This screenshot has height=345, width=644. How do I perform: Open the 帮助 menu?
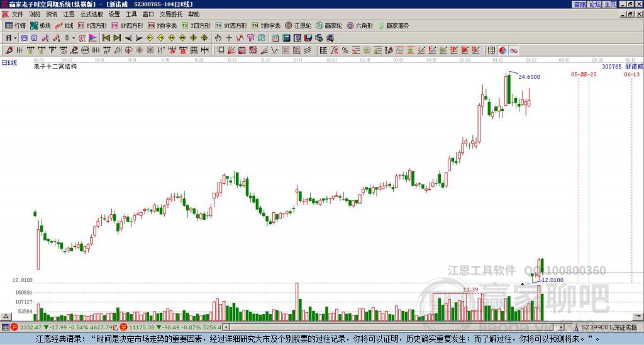194,14
